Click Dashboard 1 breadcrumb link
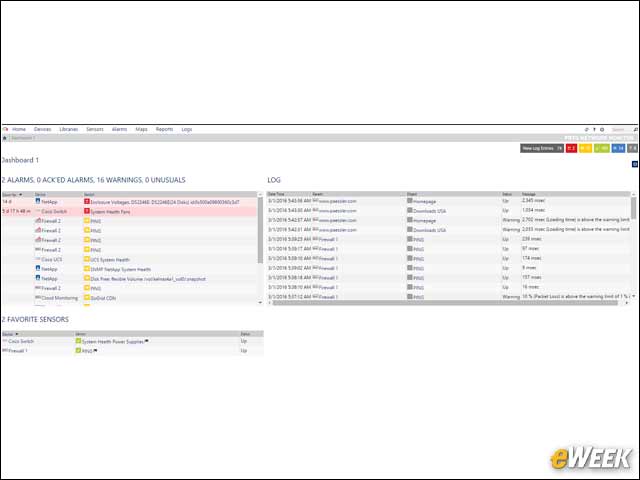 23,138
